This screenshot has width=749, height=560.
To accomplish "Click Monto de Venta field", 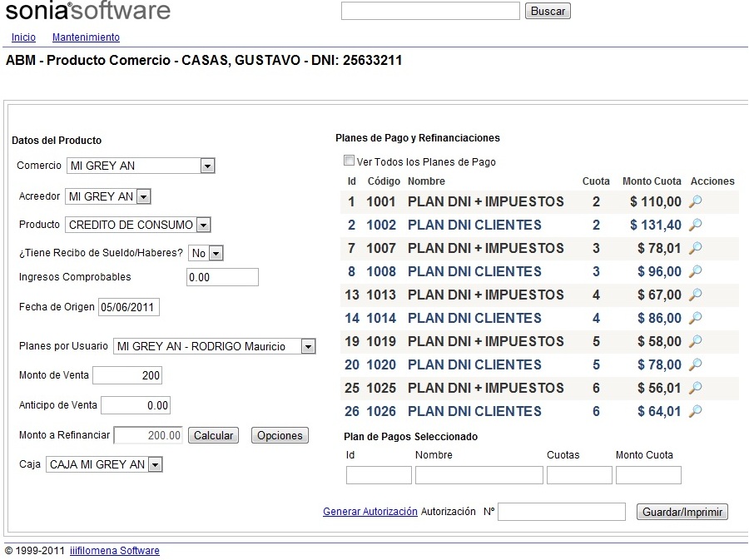I will 127,375.
